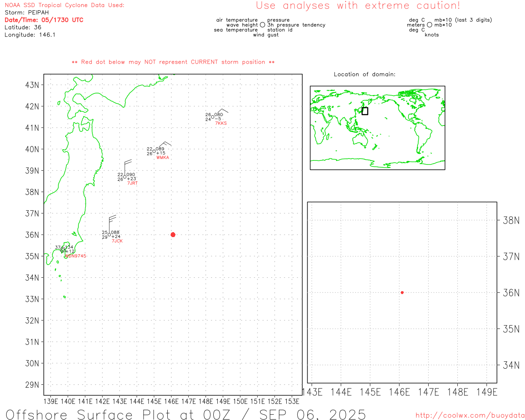Click the black domain box on world map
525x420 pixels.
click(365, 111)
